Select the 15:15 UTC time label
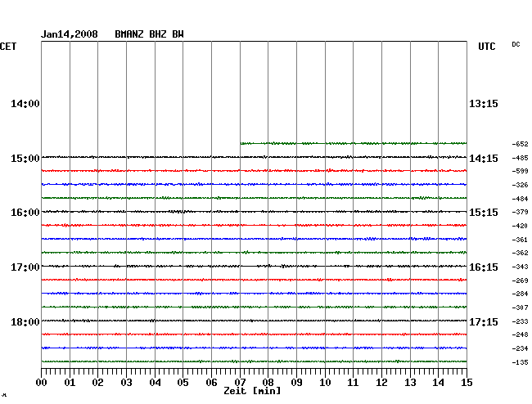Screen dimensions: 532x404 click(x=484, y=213)
